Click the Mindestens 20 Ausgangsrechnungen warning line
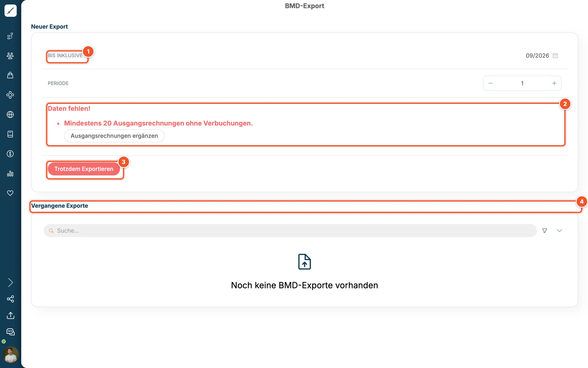 click(158, 123)
